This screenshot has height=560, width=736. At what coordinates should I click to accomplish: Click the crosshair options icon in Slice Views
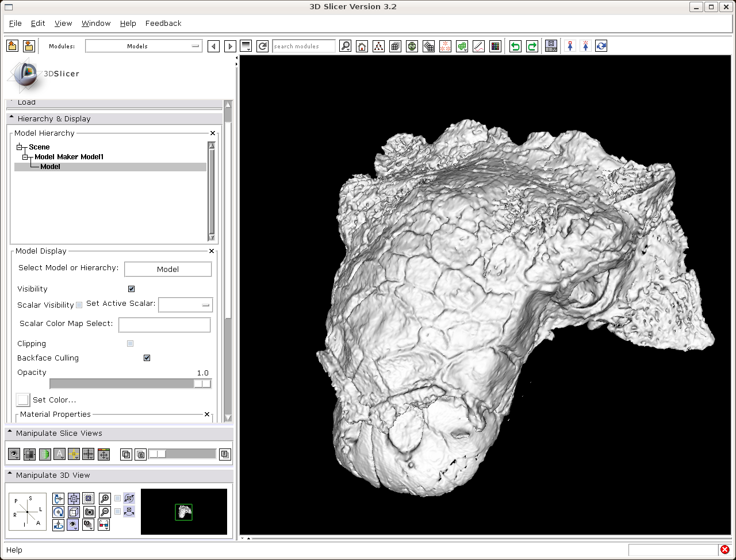74,454
